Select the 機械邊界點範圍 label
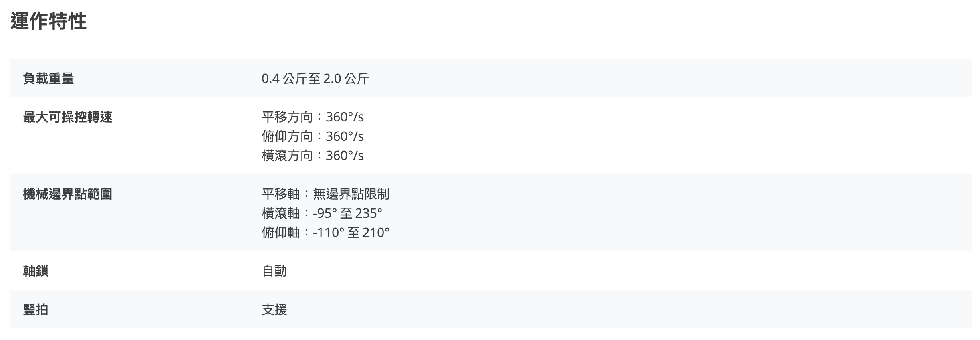980x340 pixels. point(68,194)
